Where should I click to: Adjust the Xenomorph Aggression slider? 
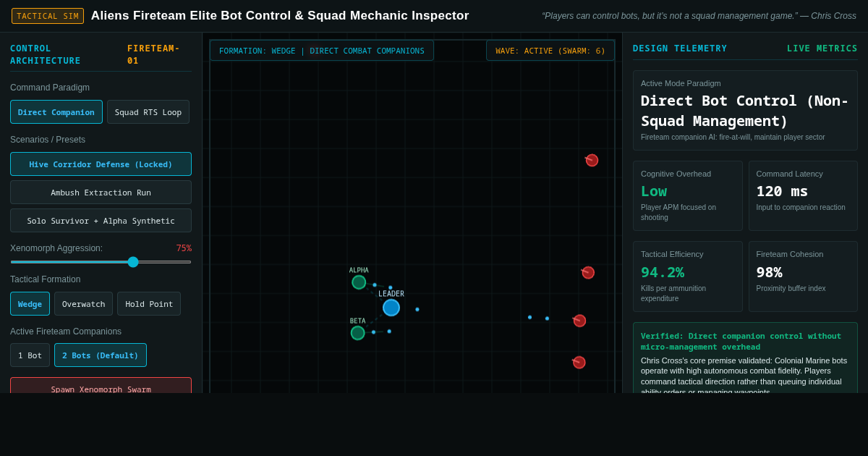pyautogui.click(x=101, y=262)
